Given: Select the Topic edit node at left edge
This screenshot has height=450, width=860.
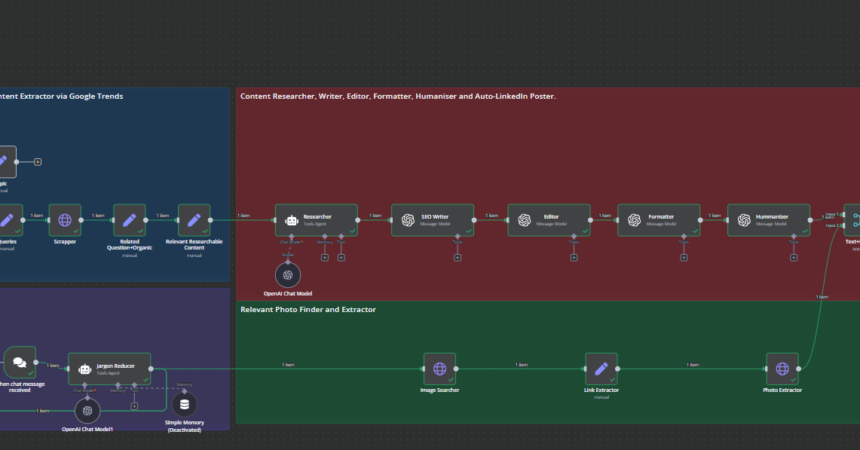Looking at the screenshot, I should (x=7, y=161).
